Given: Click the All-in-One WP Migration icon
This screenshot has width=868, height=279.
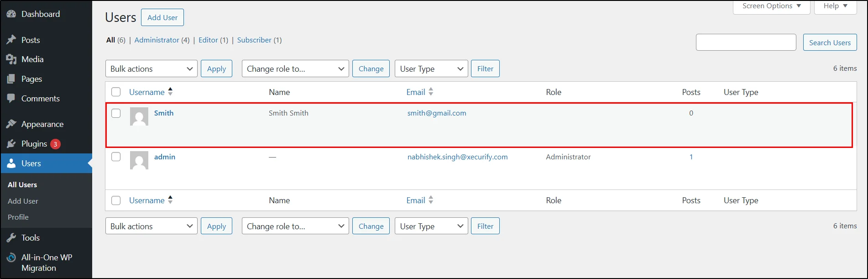Looking at the screenshot, I should [x=11, y=258].
